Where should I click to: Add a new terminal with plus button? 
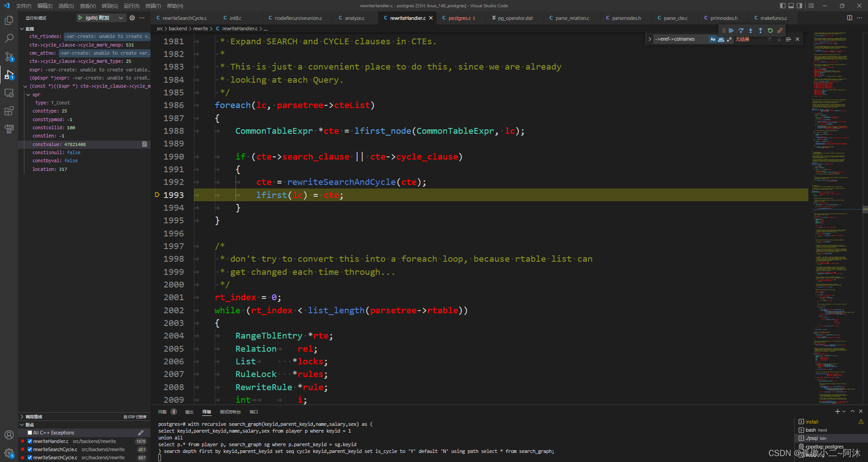pos(837,411)
